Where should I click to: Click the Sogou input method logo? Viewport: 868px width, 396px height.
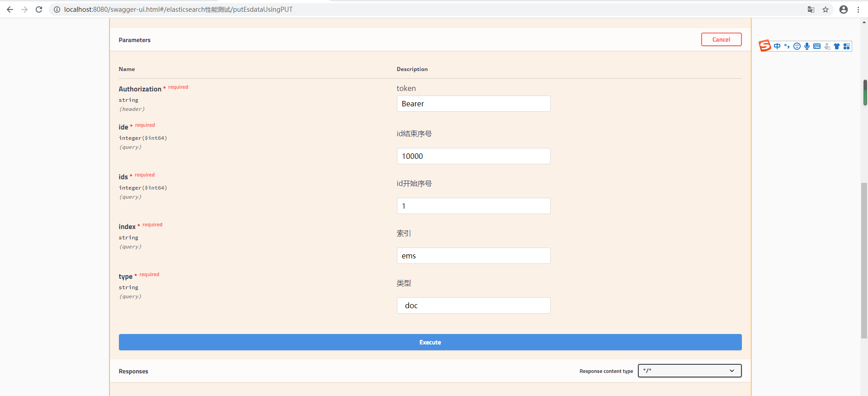(x=765, y=46)
